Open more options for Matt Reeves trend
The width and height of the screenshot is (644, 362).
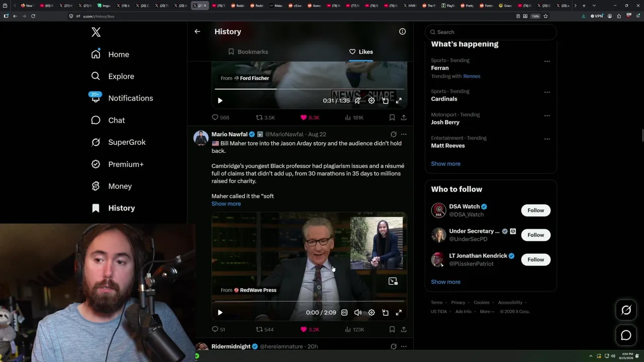pos(547,139)
